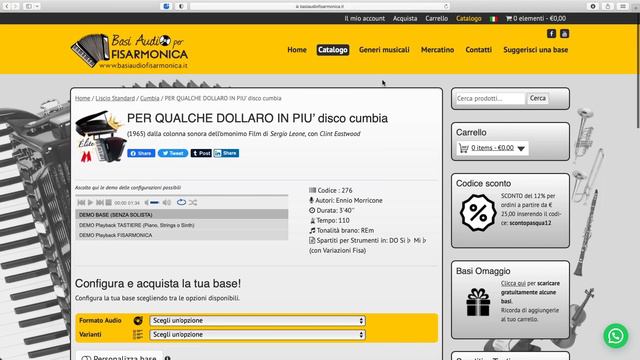This screenshot has width=640, height=360.
Task: Click the discount percent badge icon
Action: pos(478,213)
